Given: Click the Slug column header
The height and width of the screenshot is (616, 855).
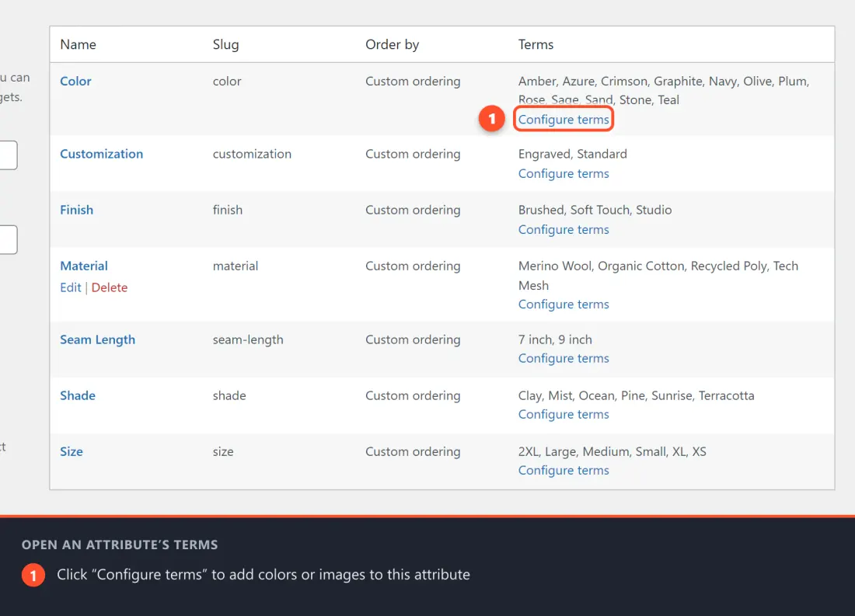Looking at the screenshot, I should click(x=225, y=45).
